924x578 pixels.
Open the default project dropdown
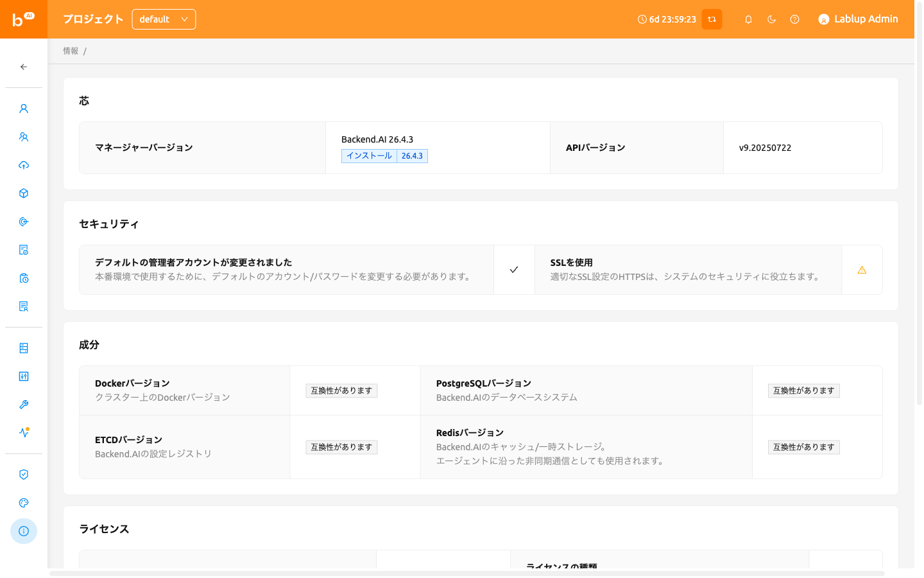pyautogui.click(x=164, y=19)
